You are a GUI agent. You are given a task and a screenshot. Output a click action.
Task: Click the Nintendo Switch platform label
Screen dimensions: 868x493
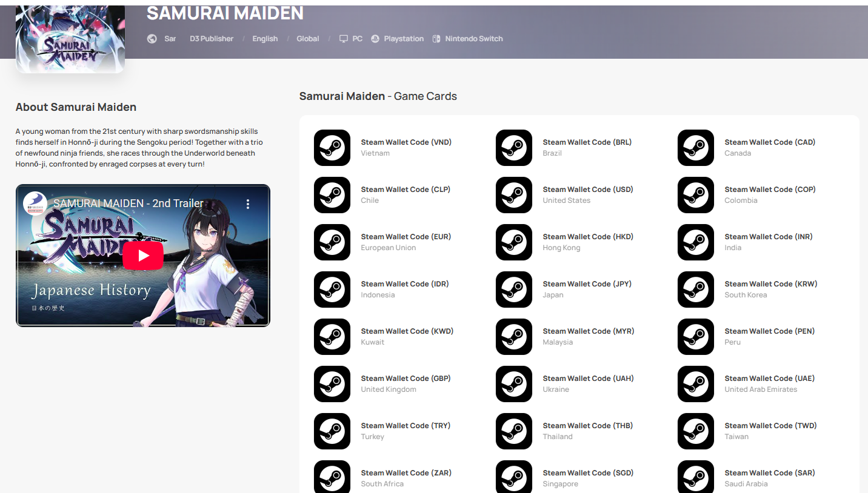474,39
